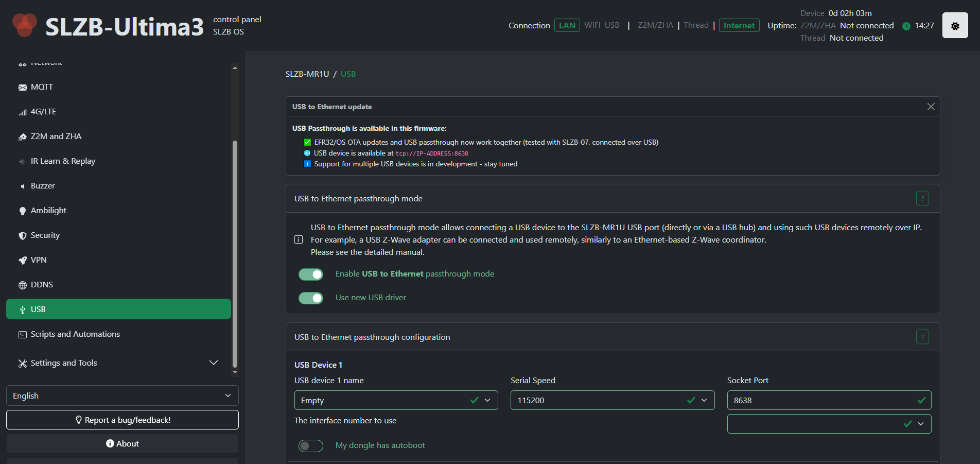Toggle the Use new USB driver switch
The height and width of the screenshot is (464, 980).
tap(311, 298)
